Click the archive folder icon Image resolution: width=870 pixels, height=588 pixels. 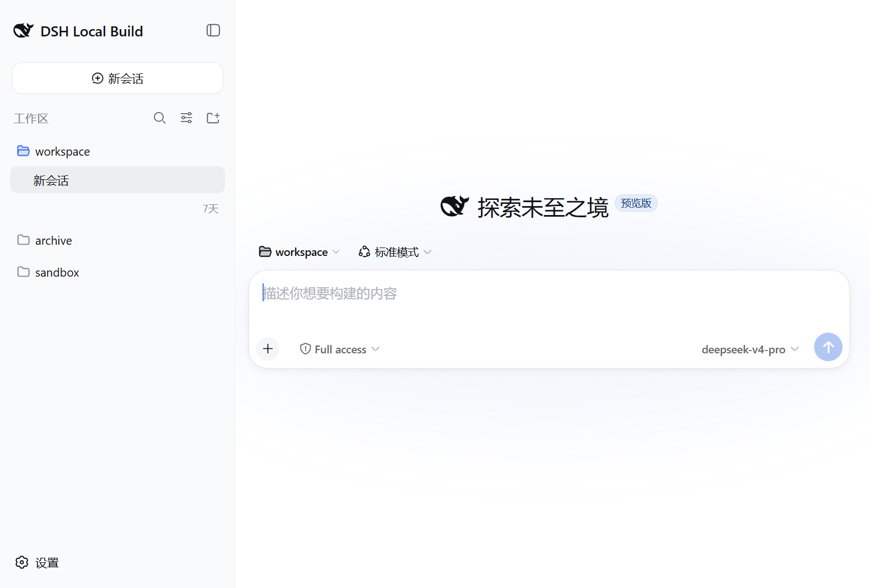[24, 240]
